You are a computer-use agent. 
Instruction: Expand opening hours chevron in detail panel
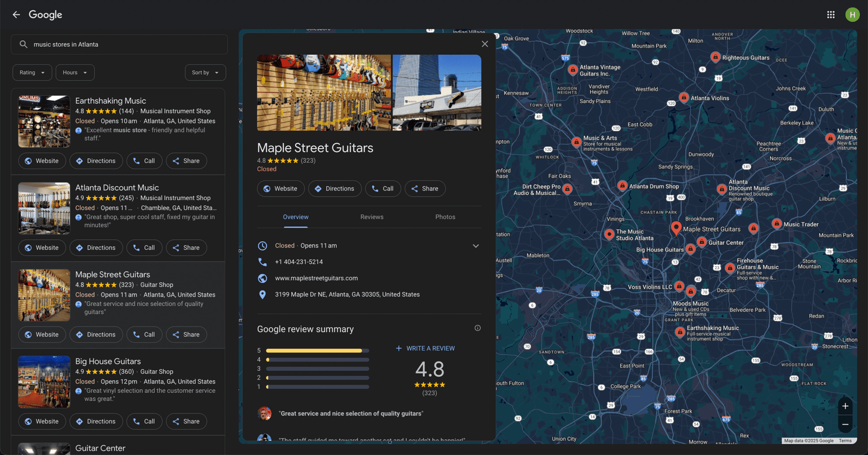(476, 246)
